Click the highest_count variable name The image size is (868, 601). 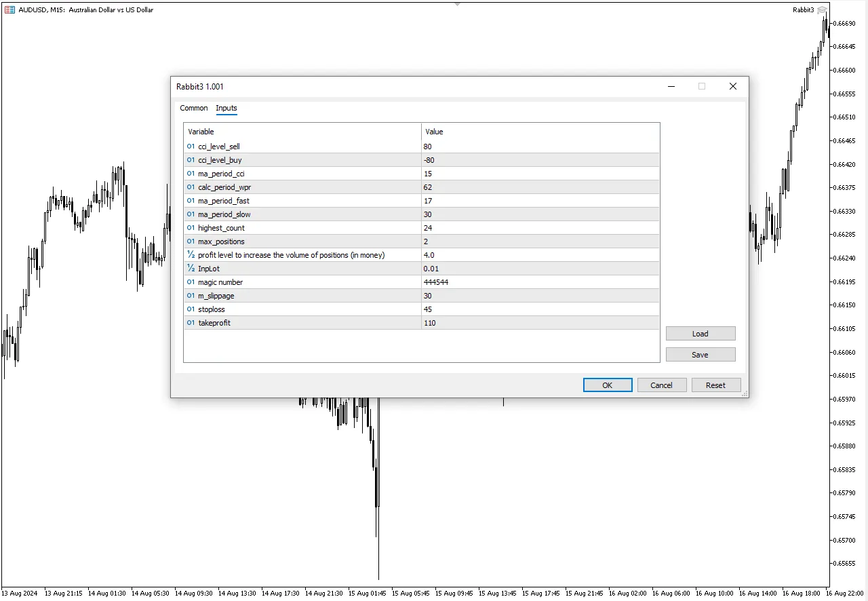click(x=221, y=228)
